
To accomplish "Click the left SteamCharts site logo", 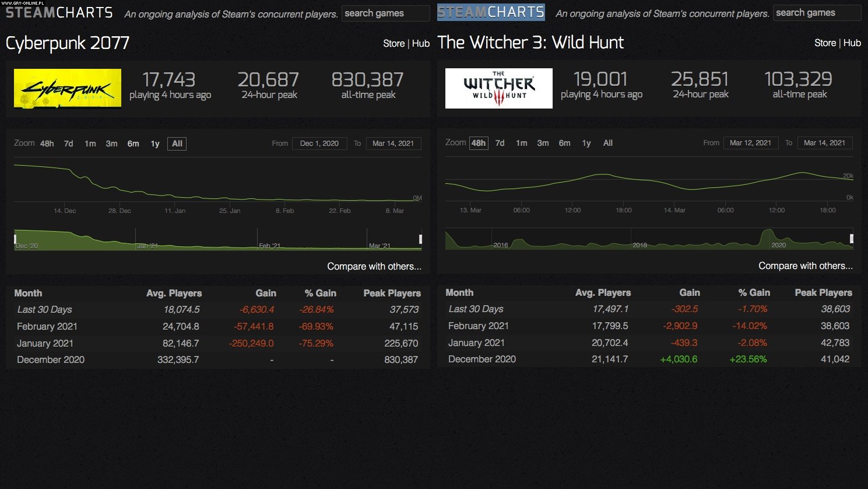I will click(x=59, y=12).
